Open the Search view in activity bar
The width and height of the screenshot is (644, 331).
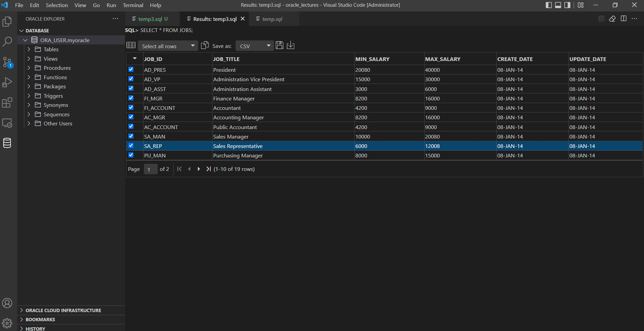click(7, 42)
